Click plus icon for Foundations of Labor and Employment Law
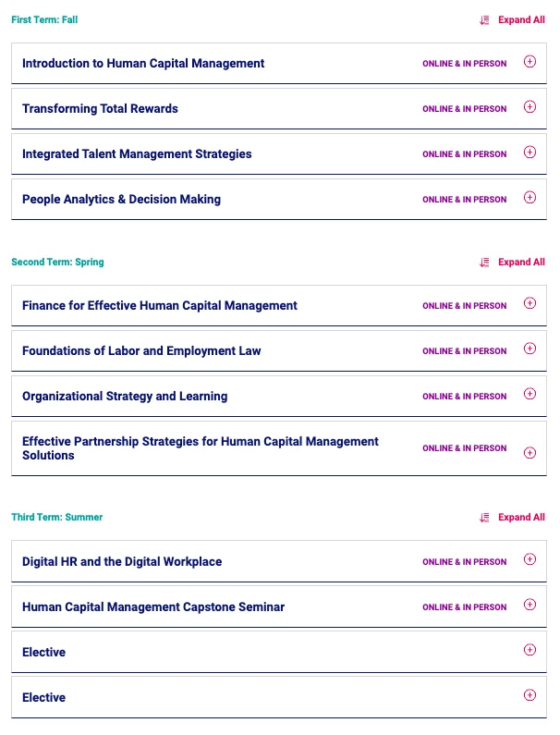Viewport: 560px width, 735px height. [530, 349]
